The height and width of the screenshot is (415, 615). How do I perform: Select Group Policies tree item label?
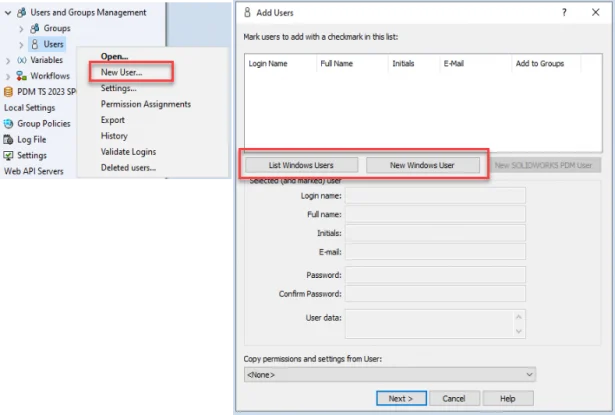[x=44, y=124]
